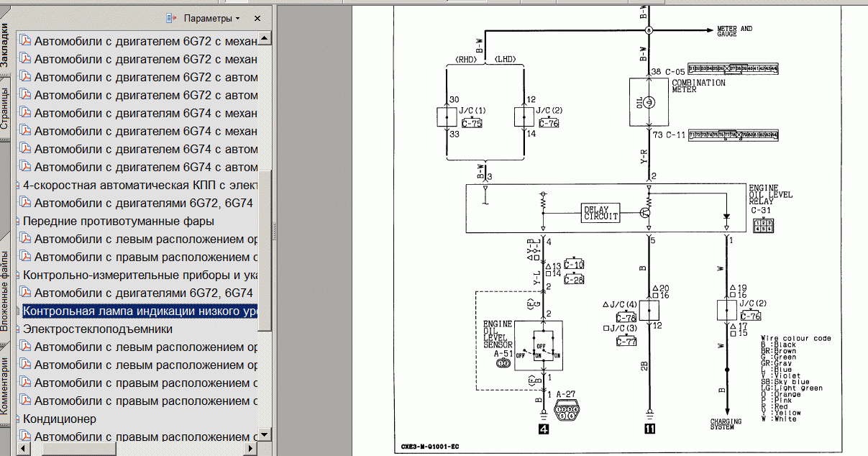Click the PDF icon of the topmost bookmark
Screen dimensions: 868x456
click(26, 41)
